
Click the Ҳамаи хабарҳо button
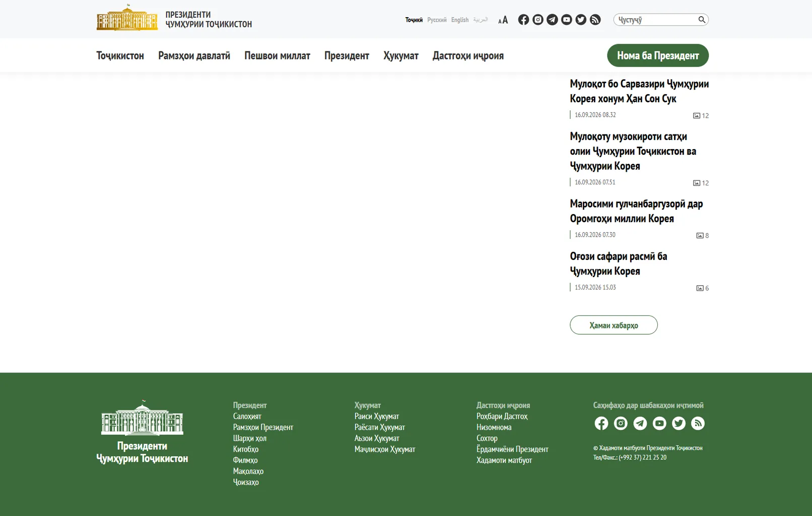(614, 325)
